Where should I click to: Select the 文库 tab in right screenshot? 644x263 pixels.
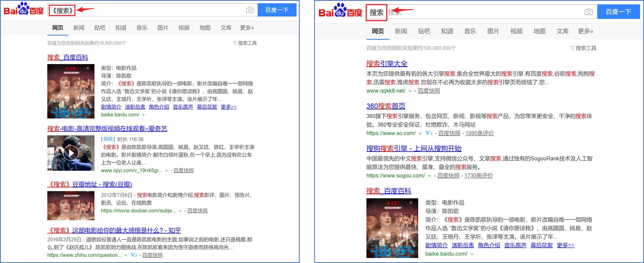(562, 31)
